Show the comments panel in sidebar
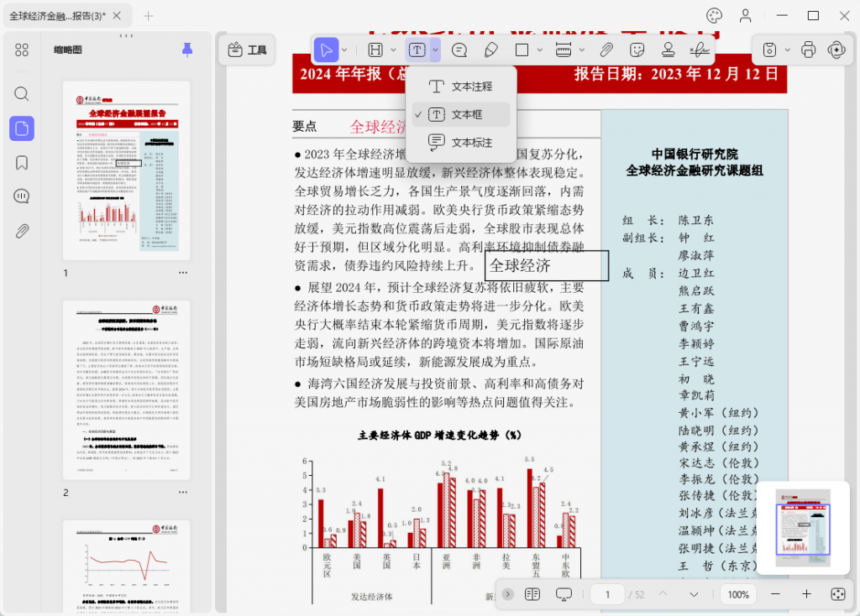Viewport: 860px width, 616px height. (x=21, y=196)
